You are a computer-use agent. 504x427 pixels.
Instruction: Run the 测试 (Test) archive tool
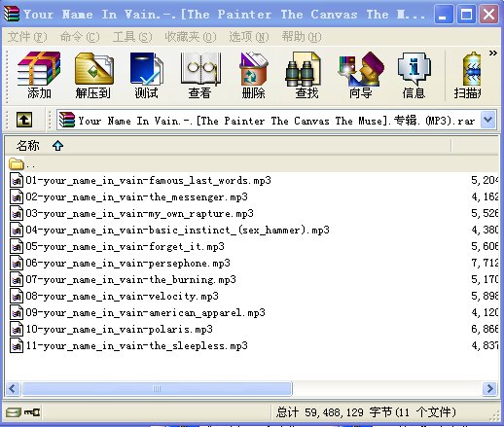pos(147,75)
